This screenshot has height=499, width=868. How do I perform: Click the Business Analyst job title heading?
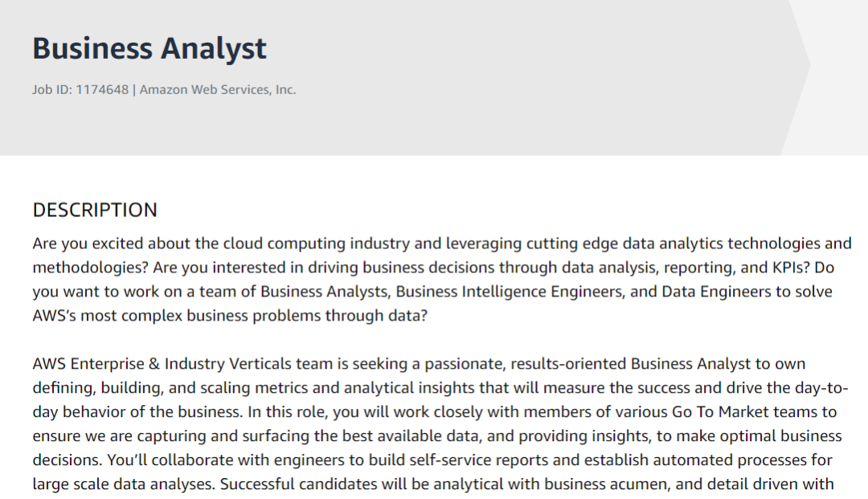coord(149,49)
